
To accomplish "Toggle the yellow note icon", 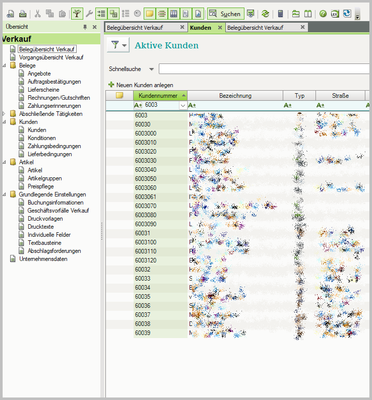I will (150, 14).
